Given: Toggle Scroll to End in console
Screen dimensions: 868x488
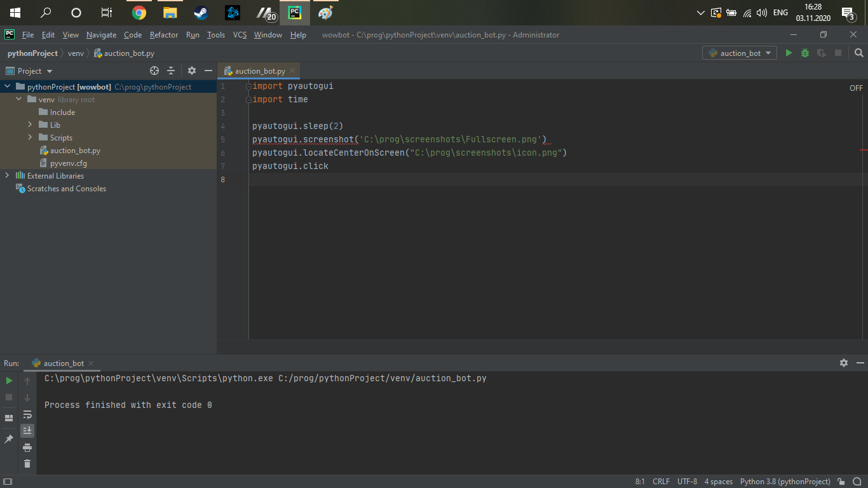Looking at the screenshot, I should click(x=27, y=431).
